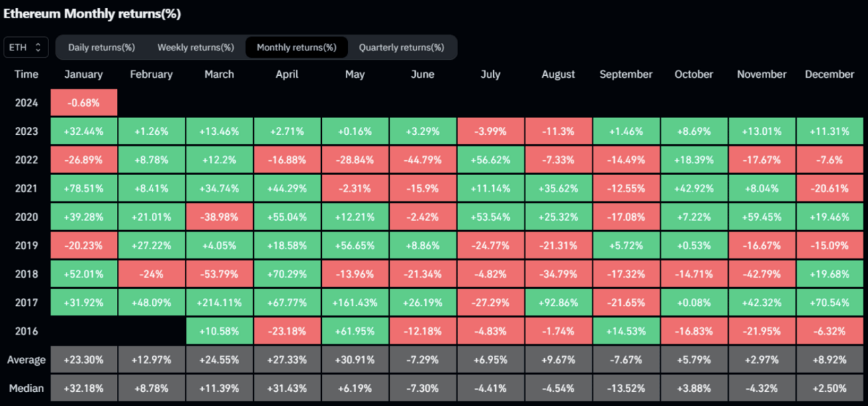Click the July column header

point(490,74)
